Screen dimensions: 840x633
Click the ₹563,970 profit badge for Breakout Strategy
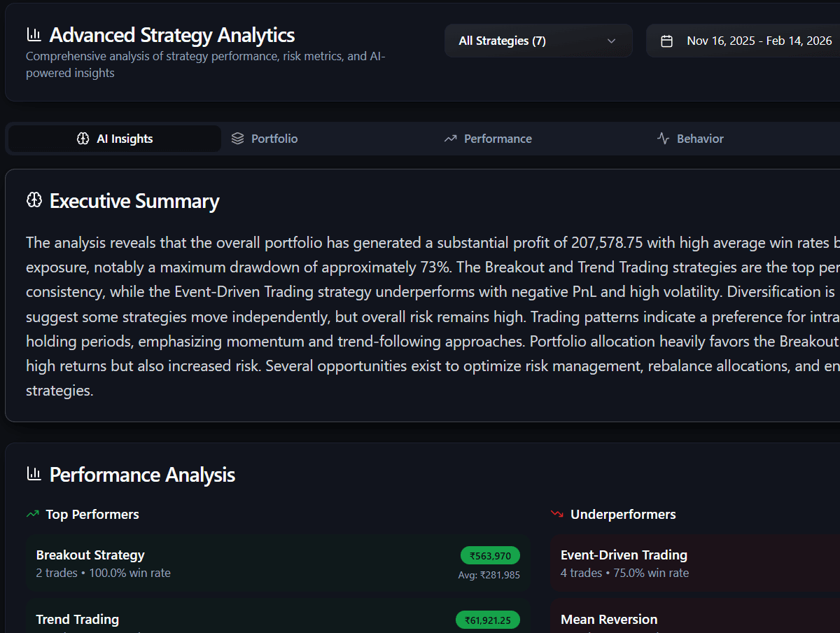click(x=490, y=555)
